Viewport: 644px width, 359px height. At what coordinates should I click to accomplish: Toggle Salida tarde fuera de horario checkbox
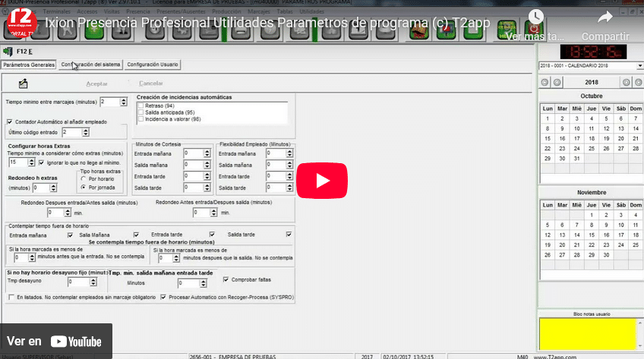click(x=289, y=235)
